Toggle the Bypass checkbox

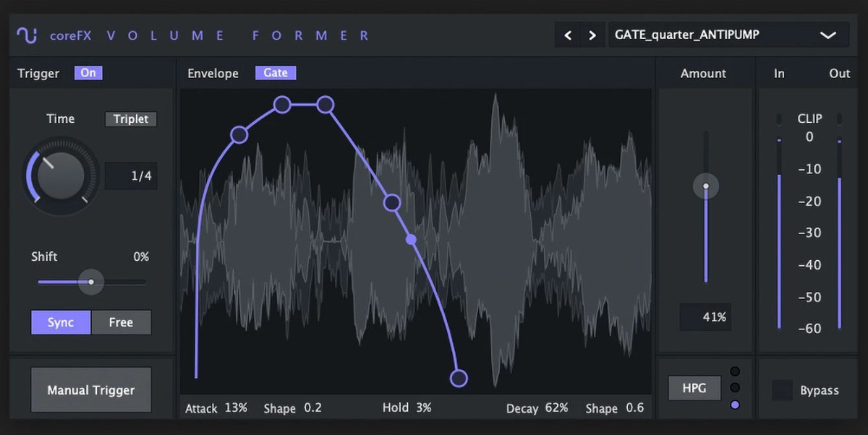[x=783, y=390]
